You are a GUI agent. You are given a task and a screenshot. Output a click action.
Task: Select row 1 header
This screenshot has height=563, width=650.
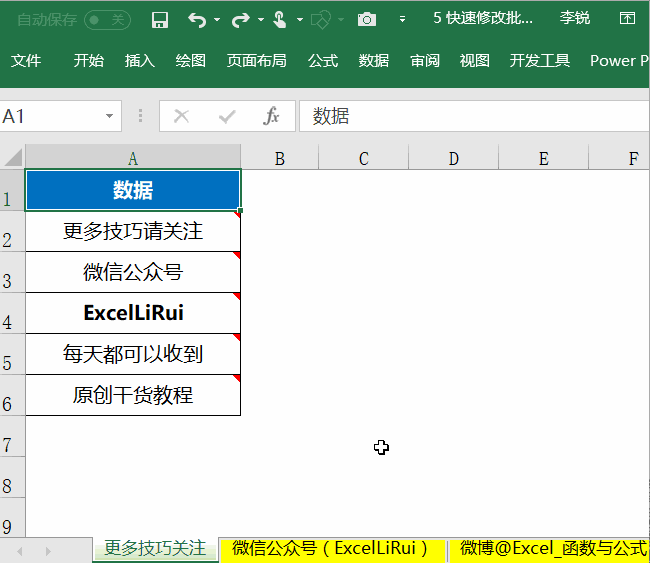point(12,190)
